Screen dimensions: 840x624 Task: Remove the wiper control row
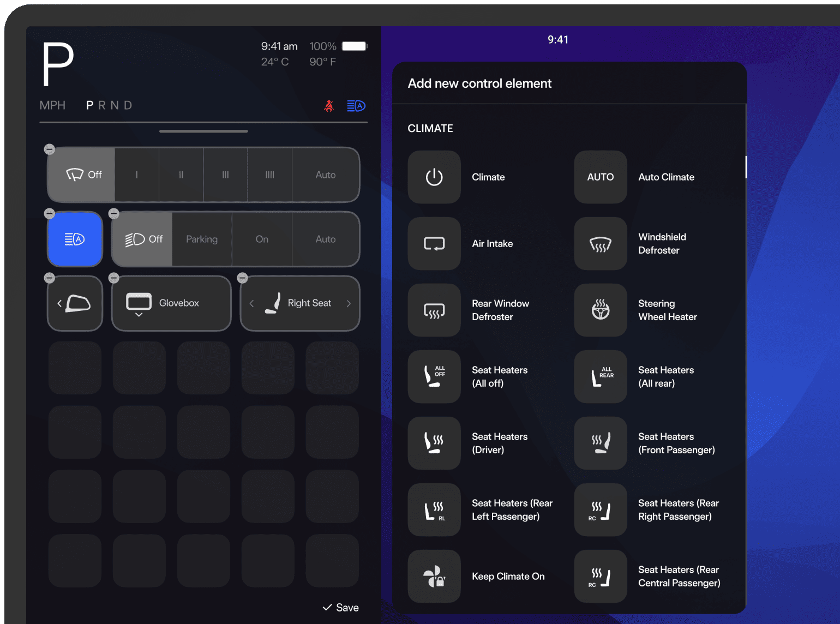pyautogui.click(x=50, y=149)
